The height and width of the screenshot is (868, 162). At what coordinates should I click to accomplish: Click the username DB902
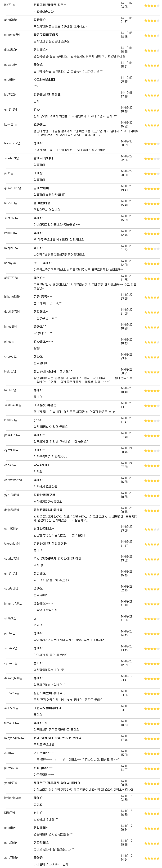click(9, 813)
